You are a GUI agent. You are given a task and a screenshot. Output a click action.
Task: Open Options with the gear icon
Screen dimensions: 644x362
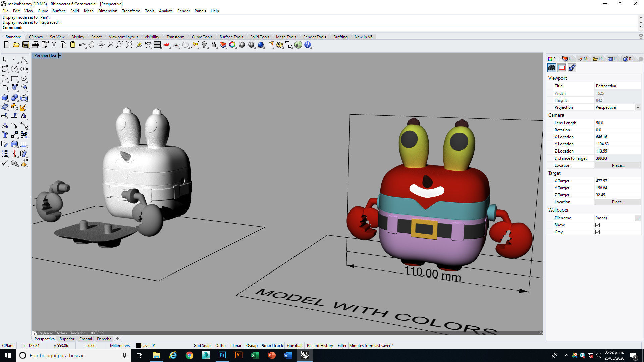tap(279, 45)
